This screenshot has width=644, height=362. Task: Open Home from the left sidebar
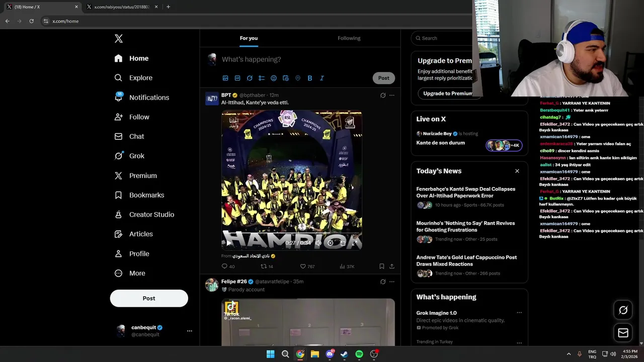coord(131,58)
